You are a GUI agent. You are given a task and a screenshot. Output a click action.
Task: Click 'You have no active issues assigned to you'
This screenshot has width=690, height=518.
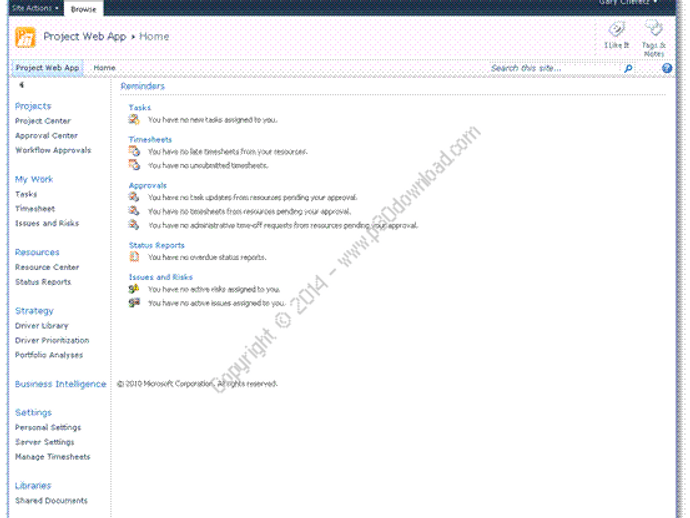click(x=216, y=303)
